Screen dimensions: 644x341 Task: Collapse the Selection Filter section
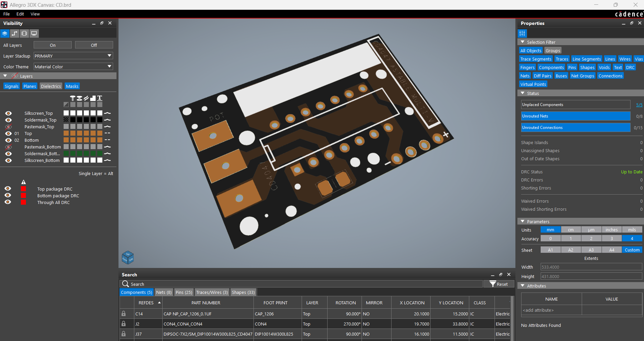coord(522,42)
